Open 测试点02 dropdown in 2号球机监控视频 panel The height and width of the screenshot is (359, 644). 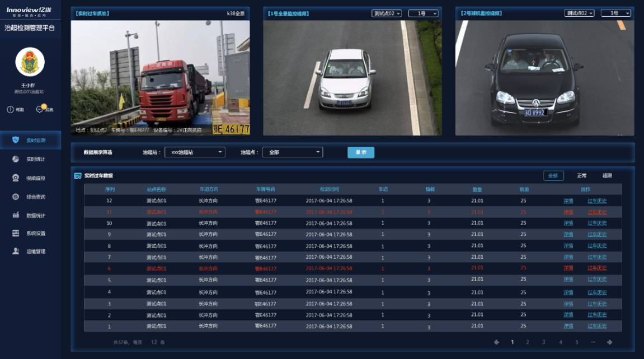click(580, 13)
